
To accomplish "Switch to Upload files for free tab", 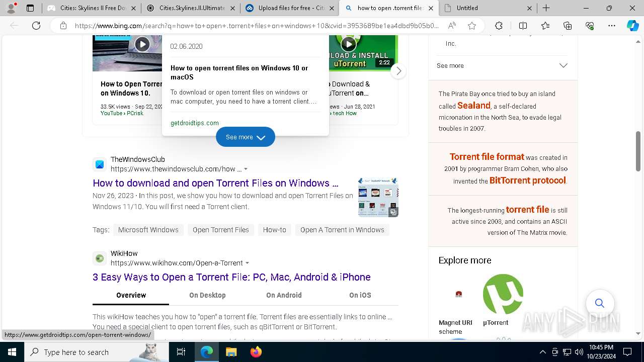I will (x=289, y=8).
